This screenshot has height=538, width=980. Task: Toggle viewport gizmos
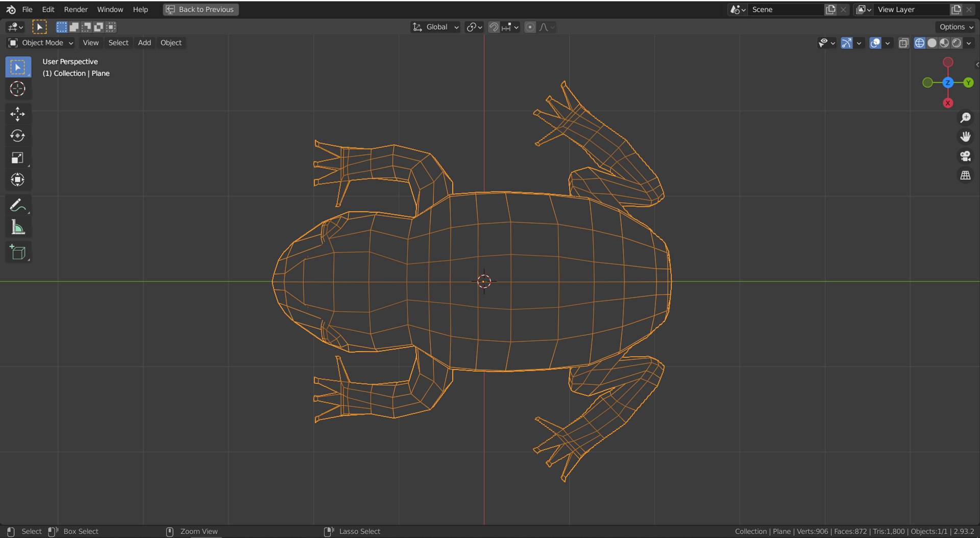(x=846, y=43)
